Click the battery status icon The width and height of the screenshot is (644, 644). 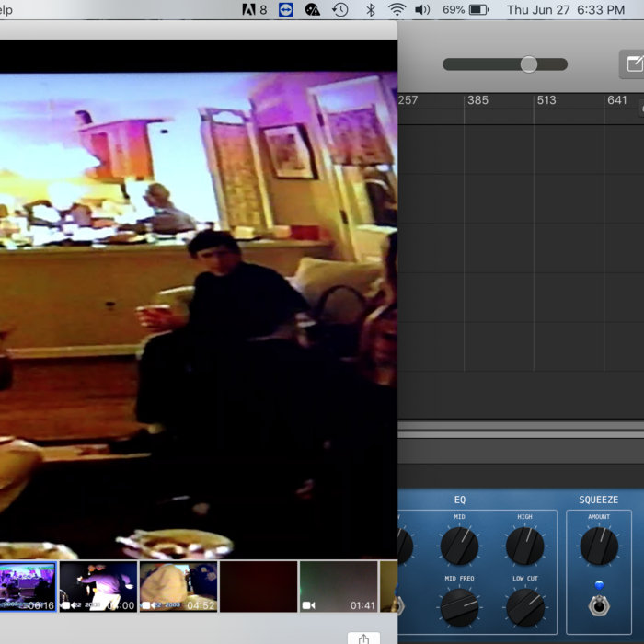pyautogui.click(x=478, y=9)
